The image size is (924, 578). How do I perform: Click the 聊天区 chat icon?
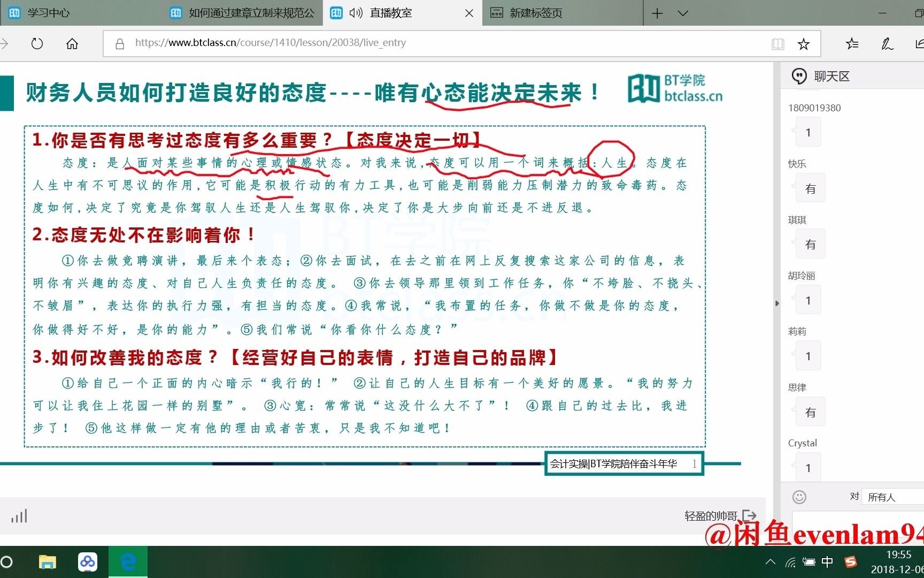point(799,77)
